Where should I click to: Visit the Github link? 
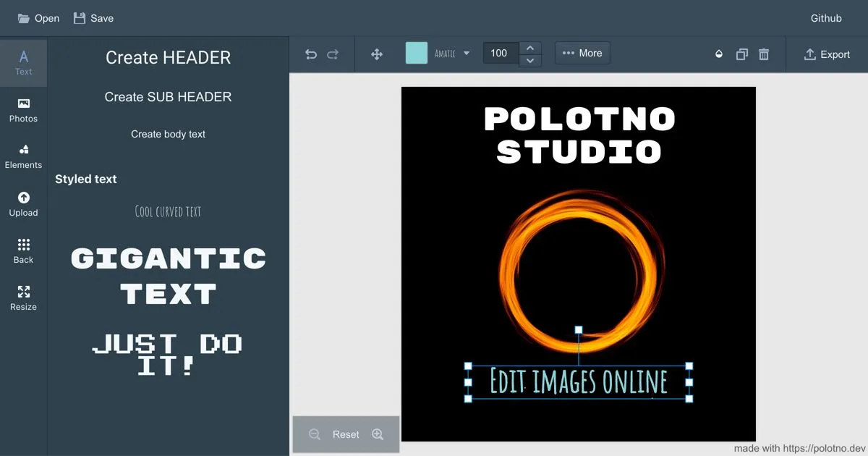point(825,18)
